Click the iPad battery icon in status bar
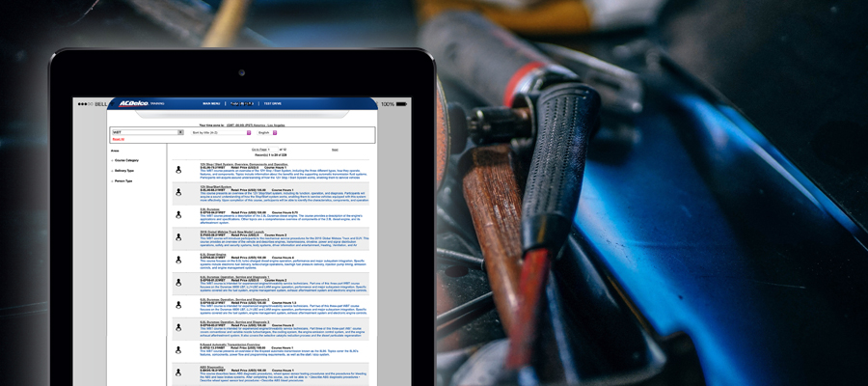 pyautogui.click(x=404, y=103)
